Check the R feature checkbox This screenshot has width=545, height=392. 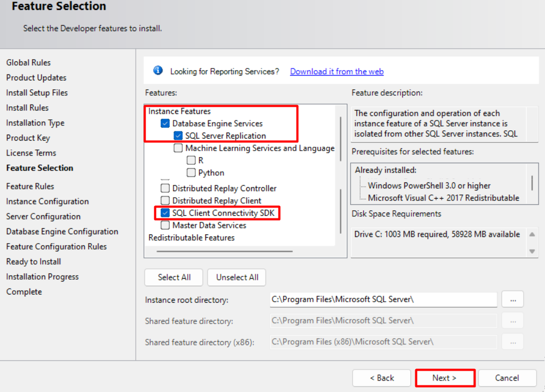pyautogui.click(x=191, y=160)
